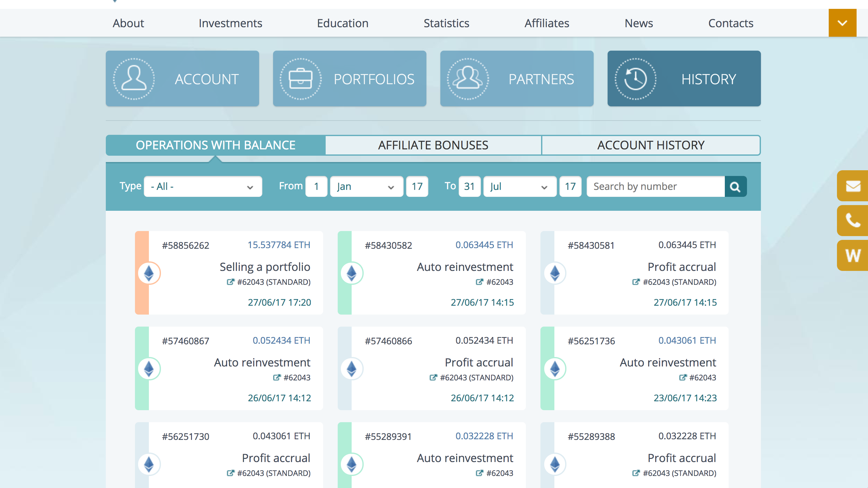Open the History clock tile
The image size is (868, 488).
[x=684, y=79]
